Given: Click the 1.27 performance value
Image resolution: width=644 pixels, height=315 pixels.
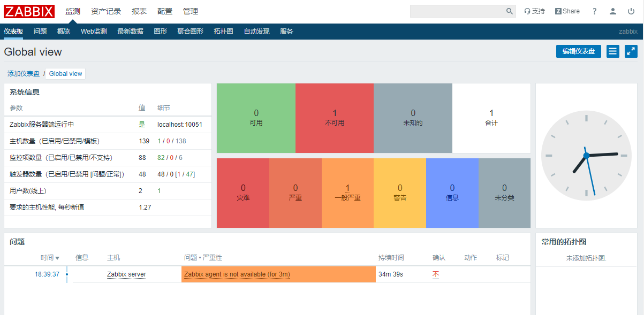Looking at the screenshot, I should pos(145,208).
